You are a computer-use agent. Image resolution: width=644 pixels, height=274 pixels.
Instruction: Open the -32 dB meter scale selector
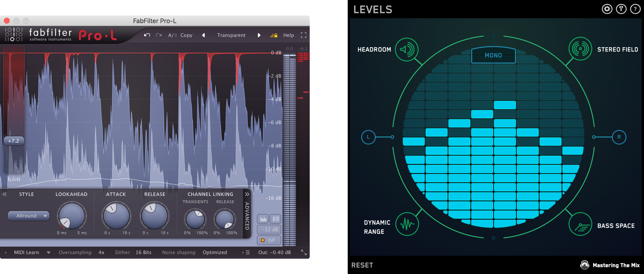point(269,230)
